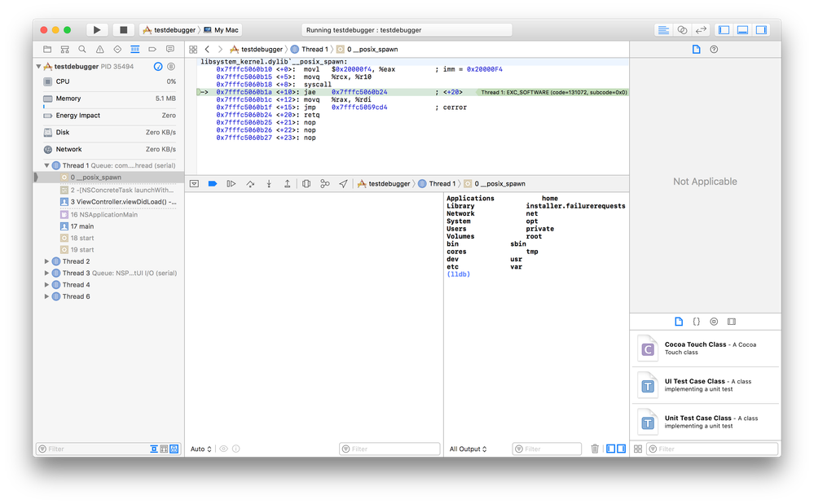The width and height of the screenshot is (814, 504).
Task: Open the Debug Memory Graph icon
Action: coord(325,184)
